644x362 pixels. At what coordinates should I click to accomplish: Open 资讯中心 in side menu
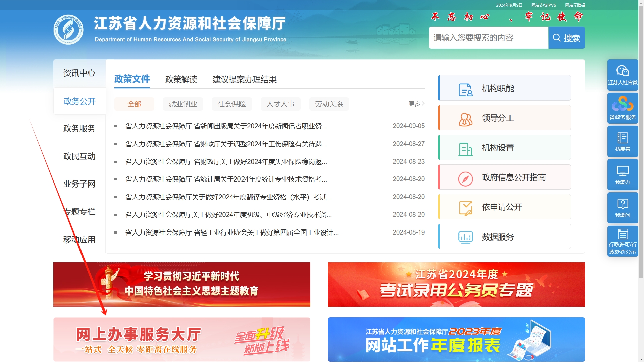click(79, 73)
